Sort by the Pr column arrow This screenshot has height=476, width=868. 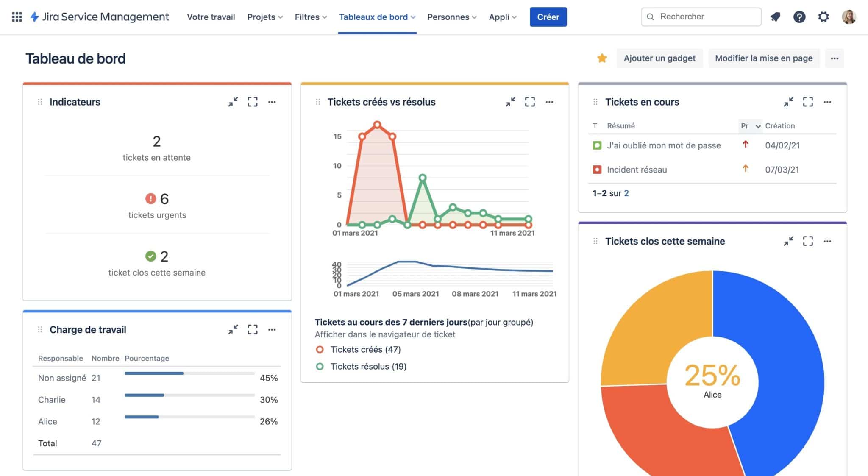(x=758, y=126)
